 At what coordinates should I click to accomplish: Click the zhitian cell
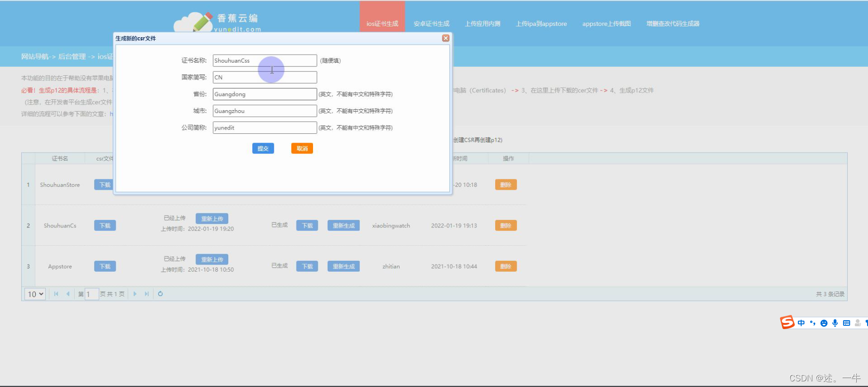[x=391, y=266]
